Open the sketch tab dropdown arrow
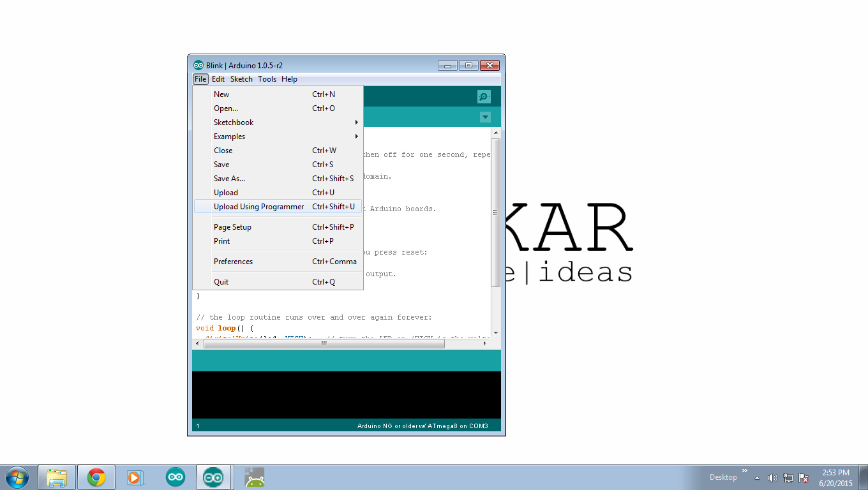Image resolution: width=868 pixels, height=490 pixels. 485,117
